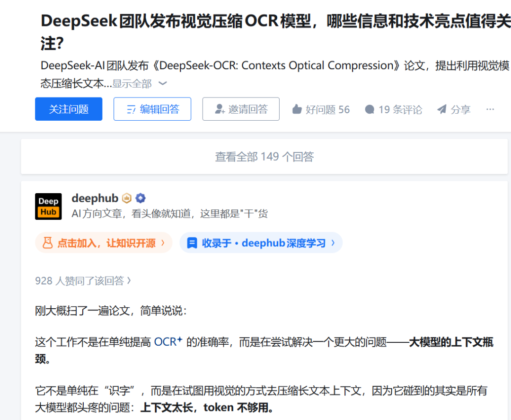511x420 pixels.
Task: Click the blue 关注问题 button
Action: 69,109
